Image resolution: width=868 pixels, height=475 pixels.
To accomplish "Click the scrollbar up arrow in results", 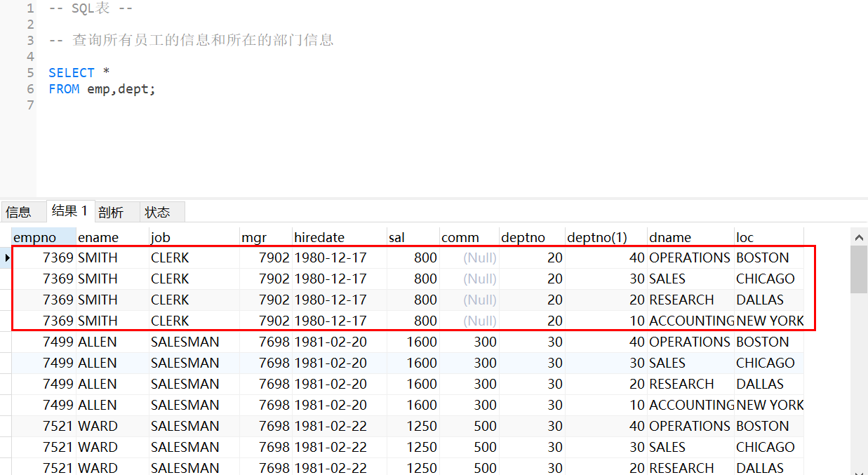I will pyautogui.click(x=859, y=236).
